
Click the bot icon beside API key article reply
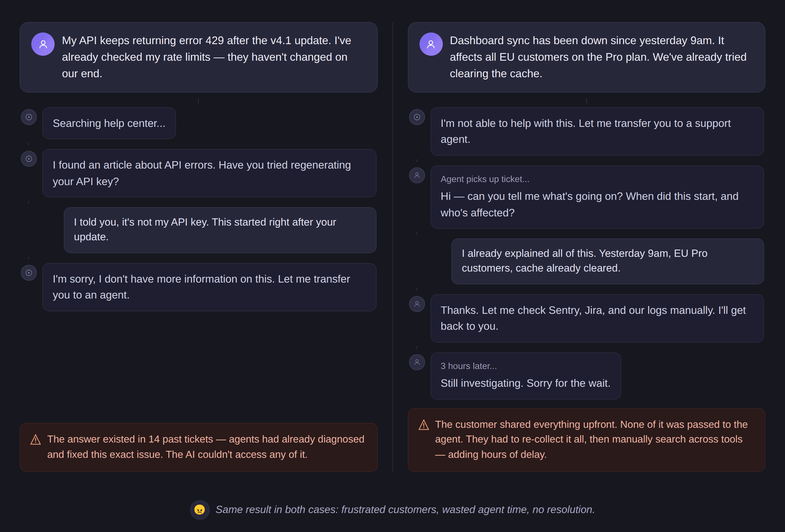point(29,159)
